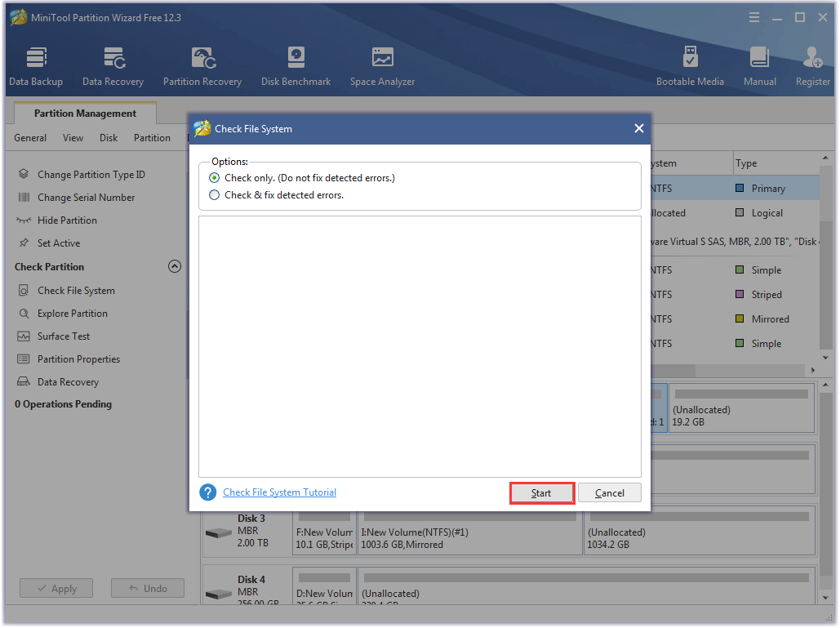Click Explore Partition label
Viewport: 840px width, 628px height.
pyautogui.click(x=73, y=314)
